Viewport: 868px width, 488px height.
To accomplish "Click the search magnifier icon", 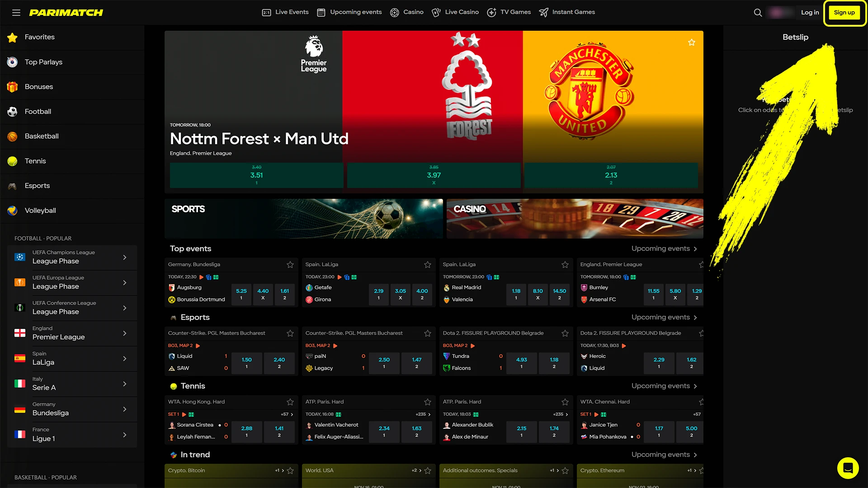I will pos(758,13).
